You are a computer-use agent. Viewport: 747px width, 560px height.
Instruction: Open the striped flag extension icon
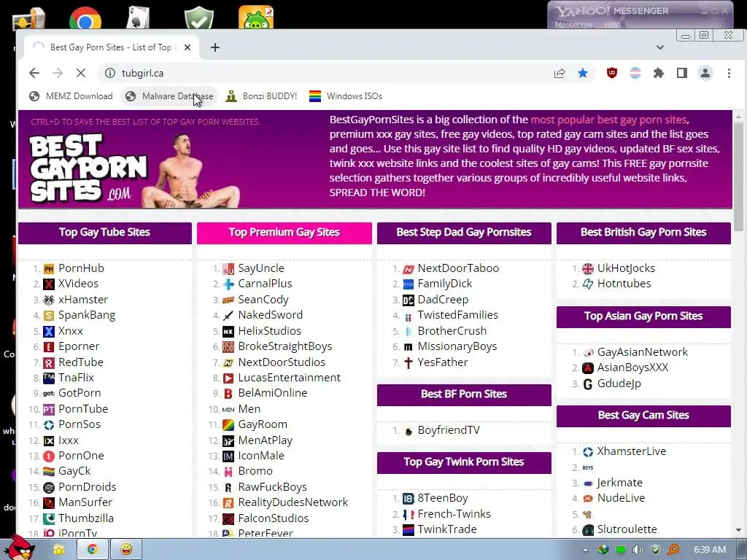click(635, 73)
